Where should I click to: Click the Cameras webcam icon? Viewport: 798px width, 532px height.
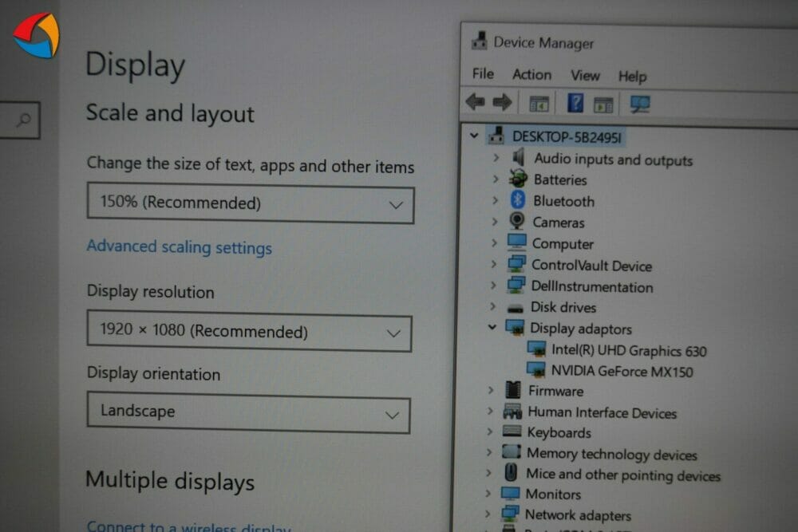coord(517,221)
